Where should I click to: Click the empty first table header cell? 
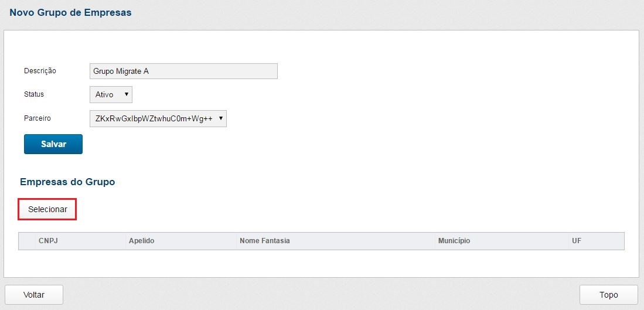coord(27,241)
